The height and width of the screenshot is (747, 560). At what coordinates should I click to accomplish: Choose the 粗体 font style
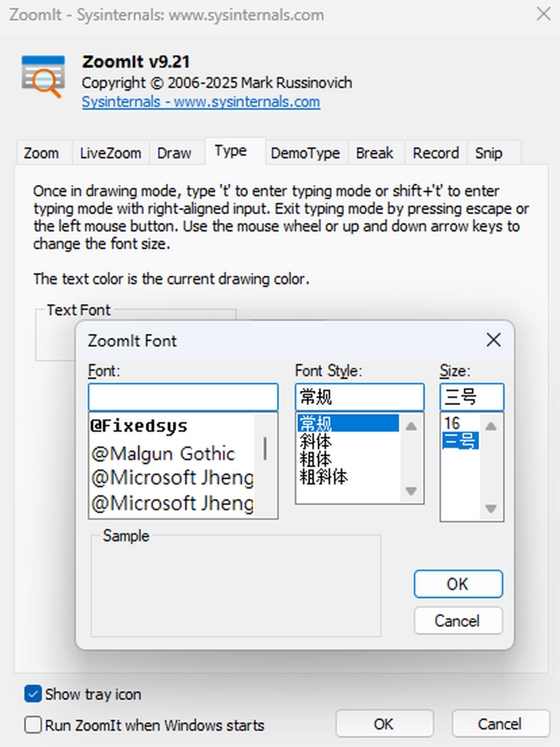tap(316, 459)
